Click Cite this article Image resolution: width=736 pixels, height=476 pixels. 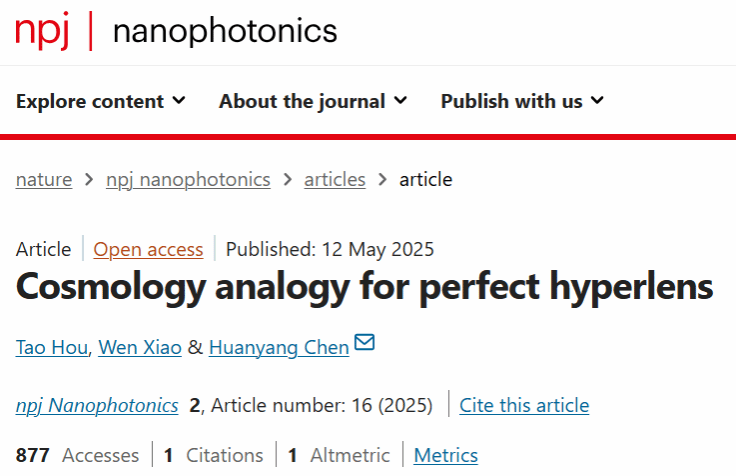[524, 405]
